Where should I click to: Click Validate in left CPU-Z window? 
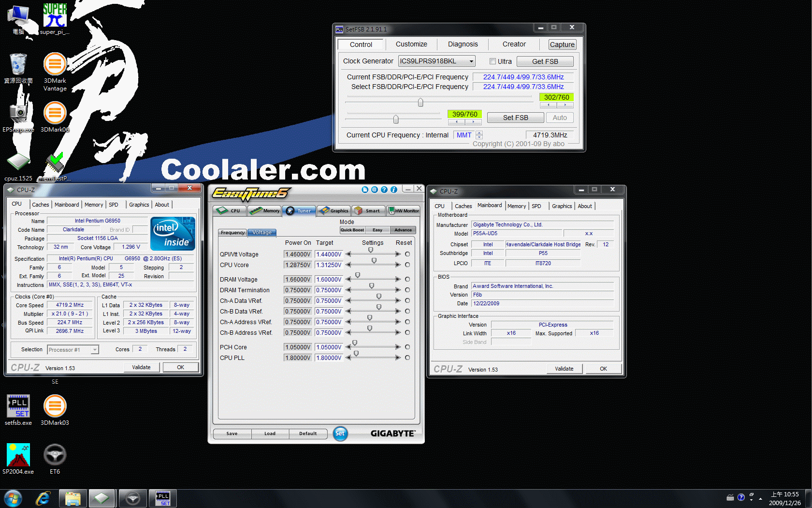141,367
